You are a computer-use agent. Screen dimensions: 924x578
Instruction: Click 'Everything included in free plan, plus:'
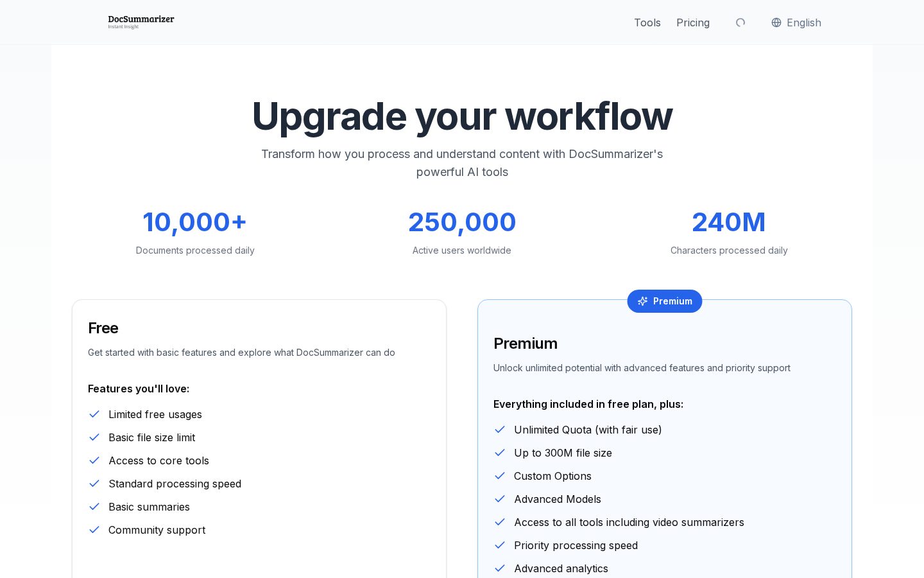pos(588,404)
